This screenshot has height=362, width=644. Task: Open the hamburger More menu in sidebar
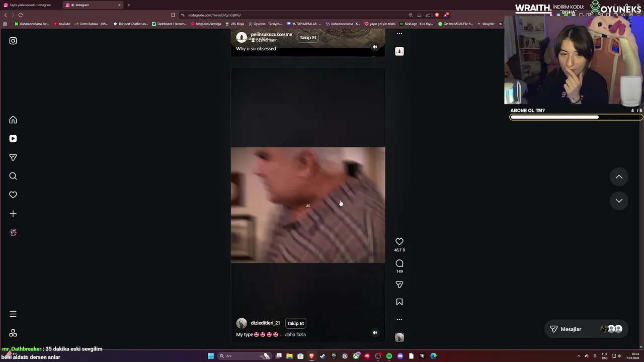[13, 314]
